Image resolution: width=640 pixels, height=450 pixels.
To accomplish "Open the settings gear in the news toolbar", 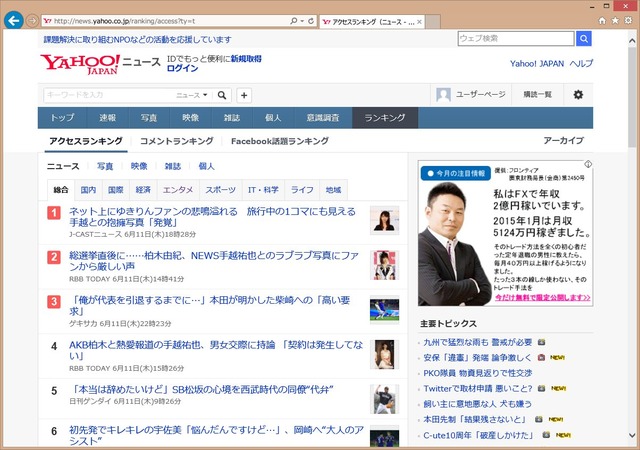I will 578,95.
